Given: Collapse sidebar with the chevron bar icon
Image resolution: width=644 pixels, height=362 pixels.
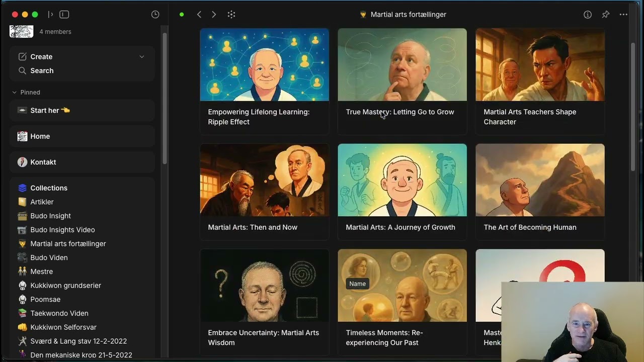Looking at the screenshot, I should click(x=50, y=15).
